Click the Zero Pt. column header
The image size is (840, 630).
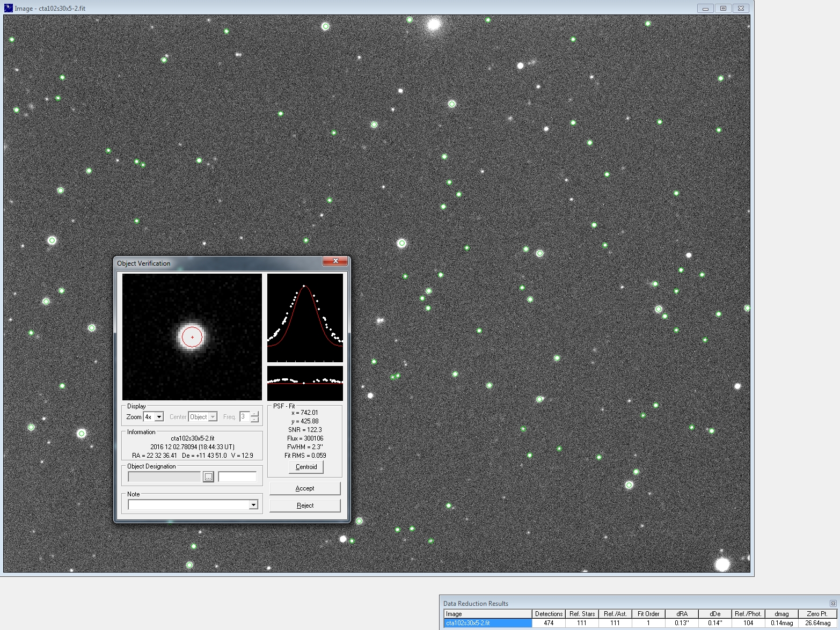(817, 614)
